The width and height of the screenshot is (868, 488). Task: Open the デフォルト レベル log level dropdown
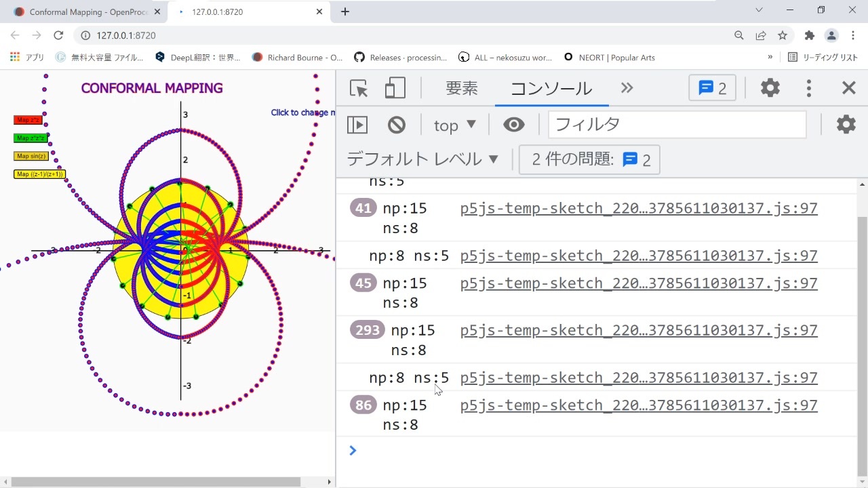[422, 159]
